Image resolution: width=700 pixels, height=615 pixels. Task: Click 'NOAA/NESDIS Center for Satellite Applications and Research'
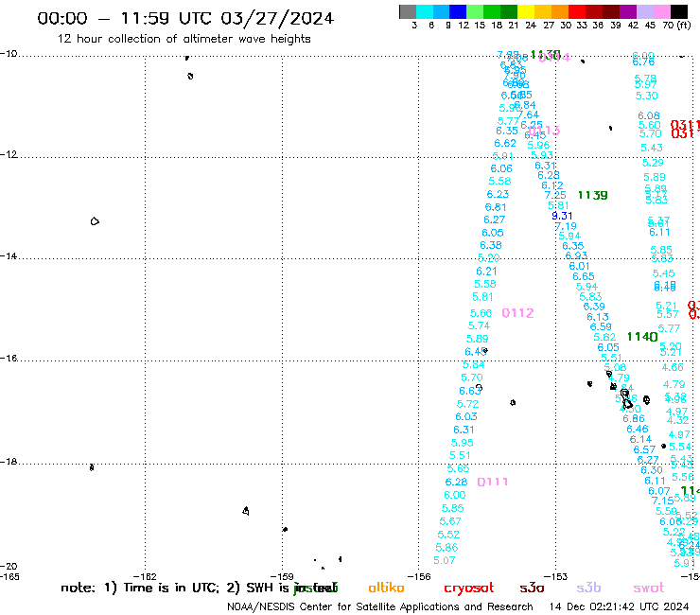pos(380,607)
